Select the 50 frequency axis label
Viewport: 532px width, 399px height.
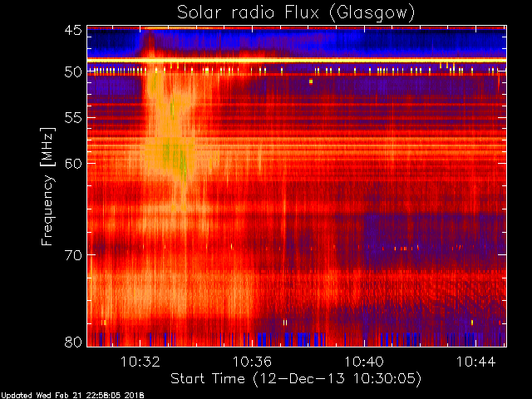click(73, 72)
